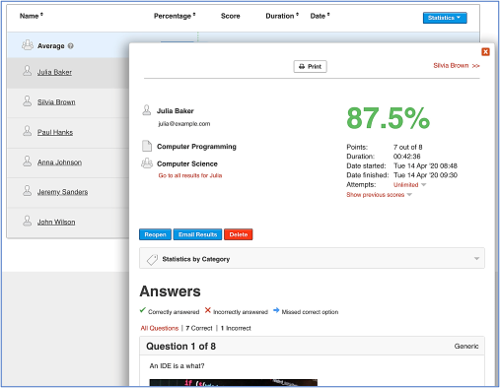
Task: Open the Statistics dropdown button
Action: pyautogui.click(x=445, y=18)
